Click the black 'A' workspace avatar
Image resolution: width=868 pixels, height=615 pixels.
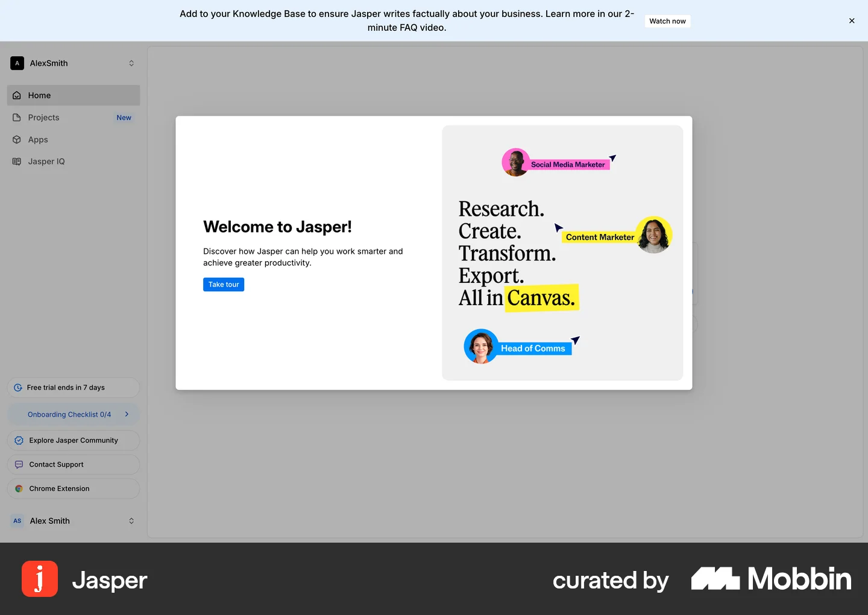point(17,63)
